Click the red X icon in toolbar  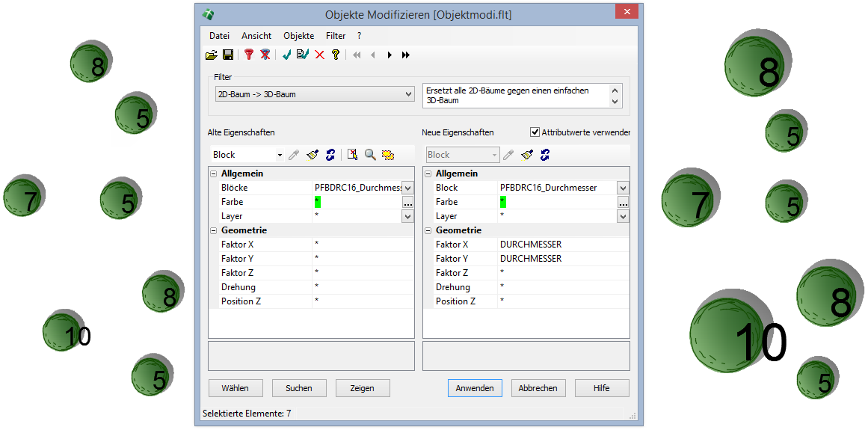pos(319,55)
